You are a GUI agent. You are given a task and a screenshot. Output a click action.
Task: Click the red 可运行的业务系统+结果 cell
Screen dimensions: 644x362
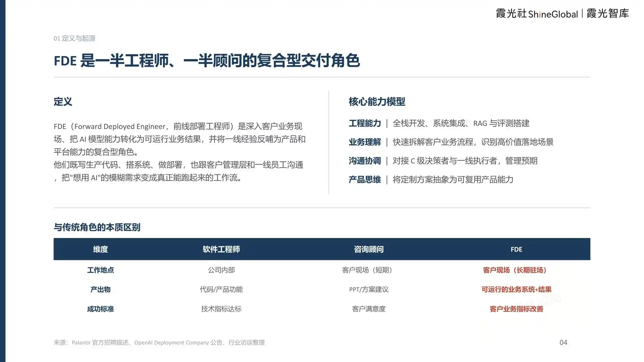pyautogui.click(x=516, y=289)
